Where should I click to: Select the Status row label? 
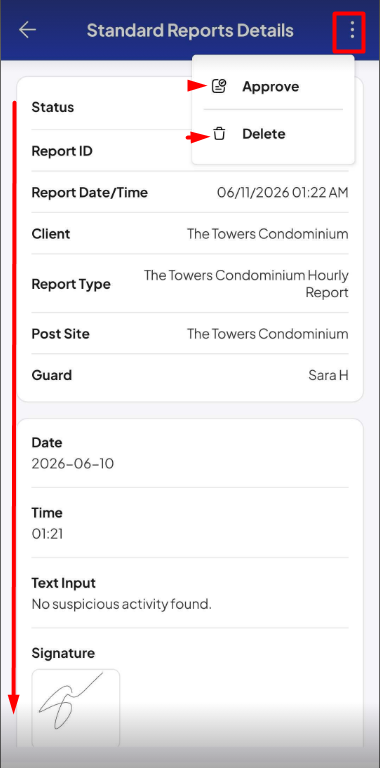pyautogui.click(x=53, y=107)
